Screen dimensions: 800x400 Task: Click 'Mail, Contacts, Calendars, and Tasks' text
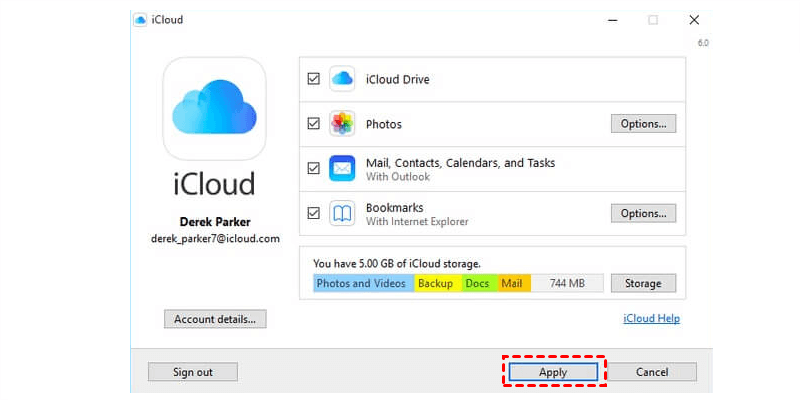(460, 163)
